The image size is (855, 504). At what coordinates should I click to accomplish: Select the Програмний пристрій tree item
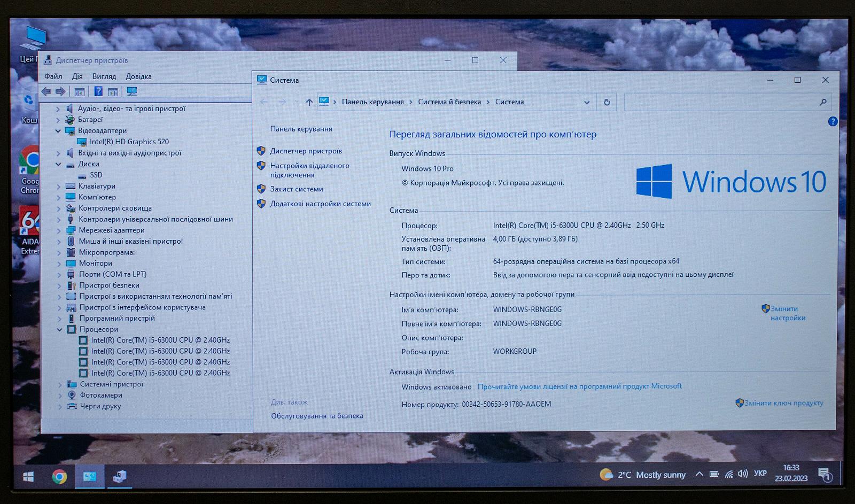117,319
